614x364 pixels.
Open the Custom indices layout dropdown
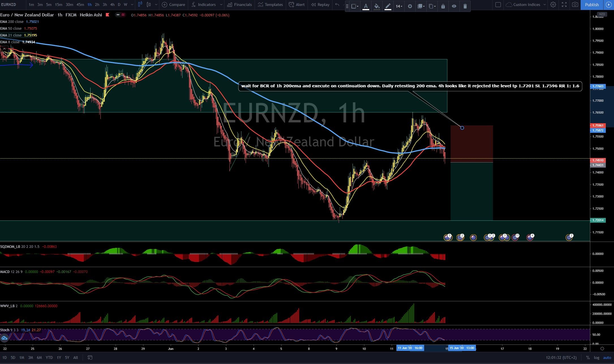coord(526,5)
